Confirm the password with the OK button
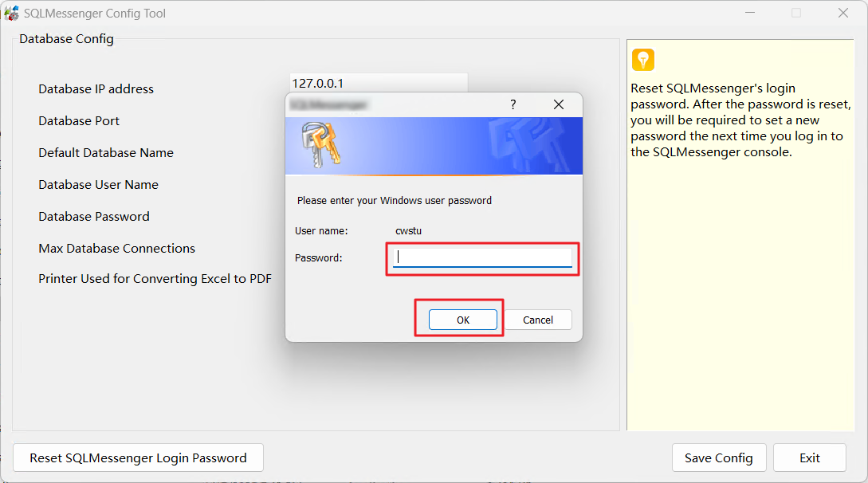The width and height of the screenshot is (868, 483). point(462,320)
